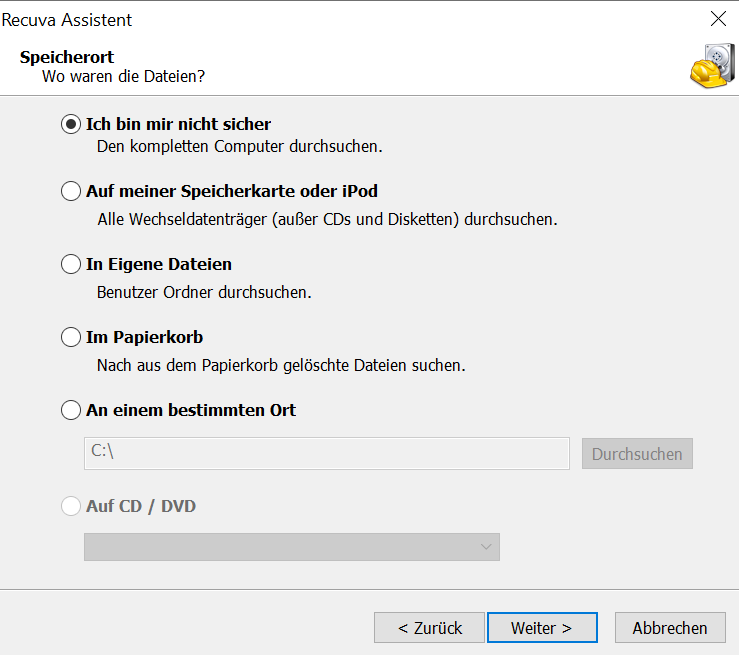Click the "Speicherort" header label
The width and height of the screenshot is (739, 655).
pos(67,57)
